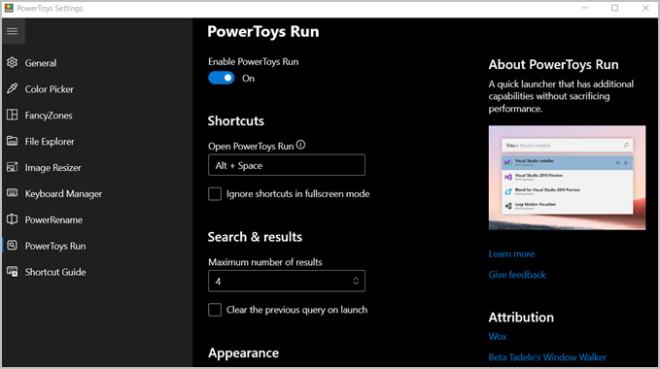
Task: Click the Image Resizer icon
Action: point(12,167)
